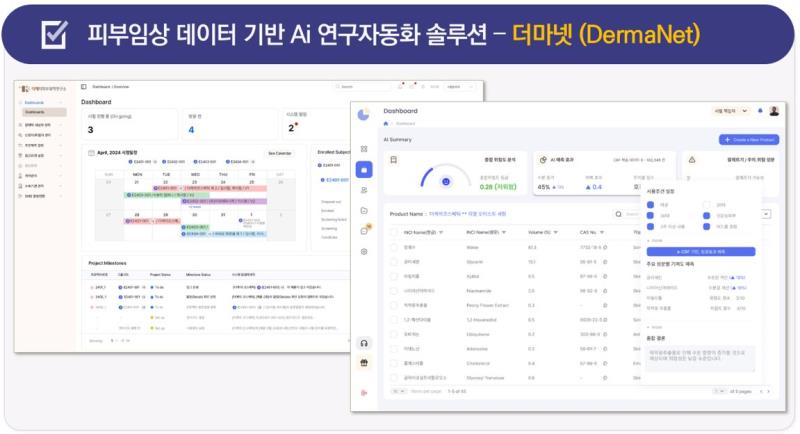Click the See Calendar button in back window
This screenshot has width=800, height=434.
(280, 153)
